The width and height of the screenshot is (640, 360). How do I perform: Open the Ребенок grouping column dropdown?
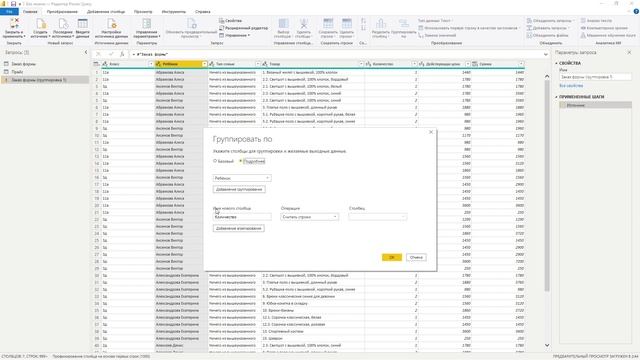tap(242, 178)
